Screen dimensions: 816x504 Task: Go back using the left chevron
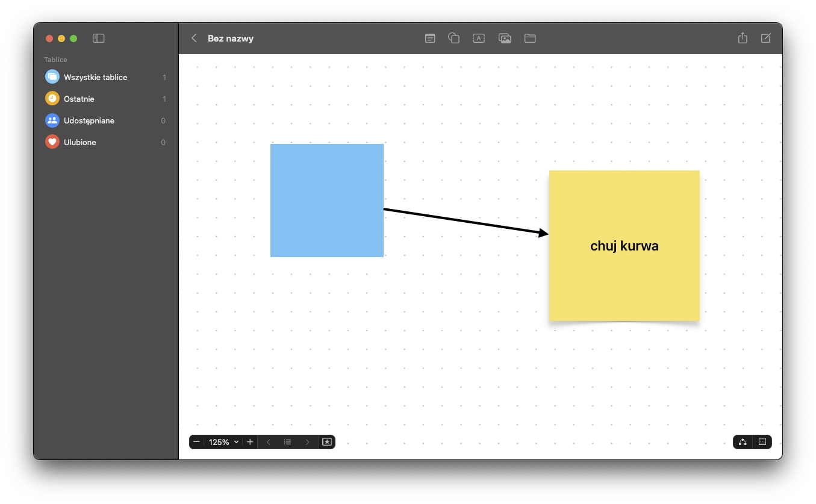click(x=194, y=39)
